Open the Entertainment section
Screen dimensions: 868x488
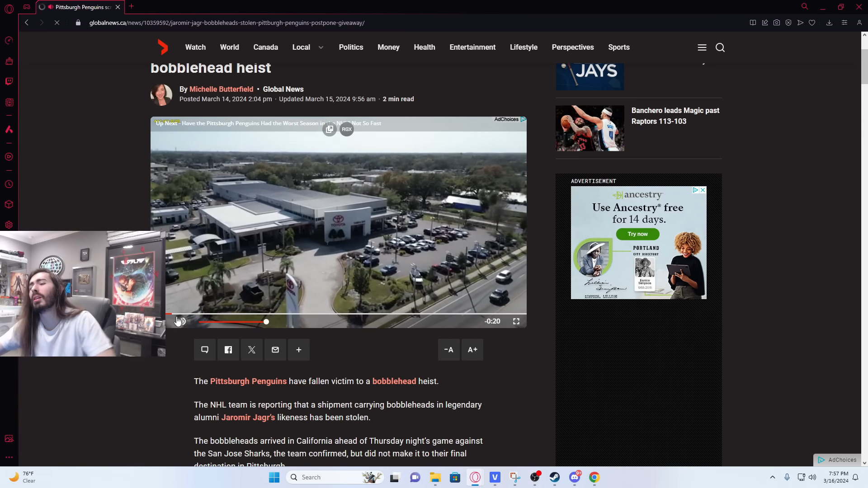[x=473, y=47]
